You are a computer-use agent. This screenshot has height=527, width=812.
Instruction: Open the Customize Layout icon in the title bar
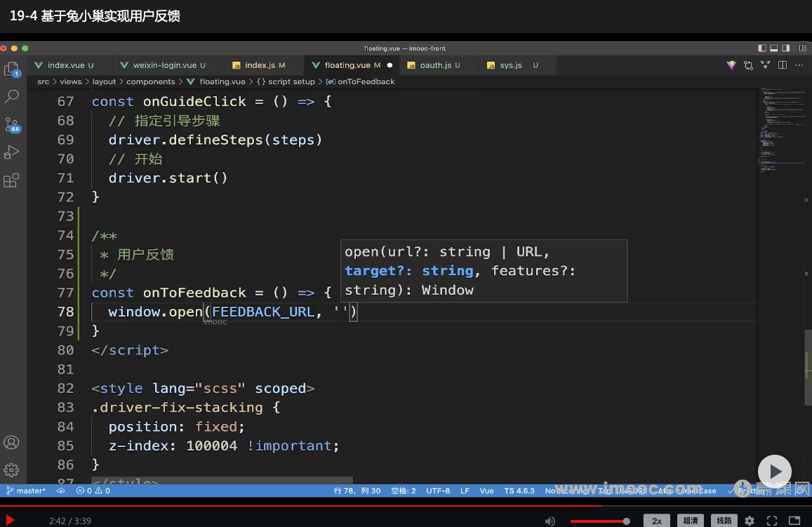coord(803,48)
